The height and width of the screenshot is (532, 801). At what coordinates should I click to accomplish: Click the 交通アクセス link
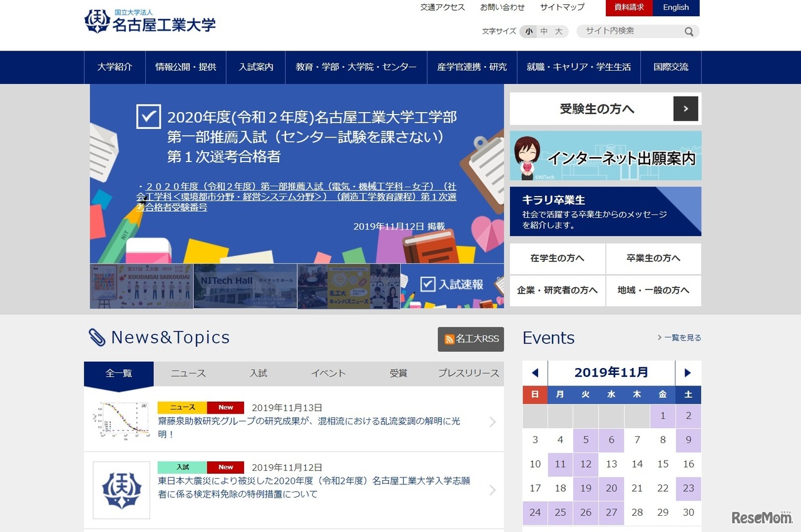pyautogui.click(x=442, y=8)
